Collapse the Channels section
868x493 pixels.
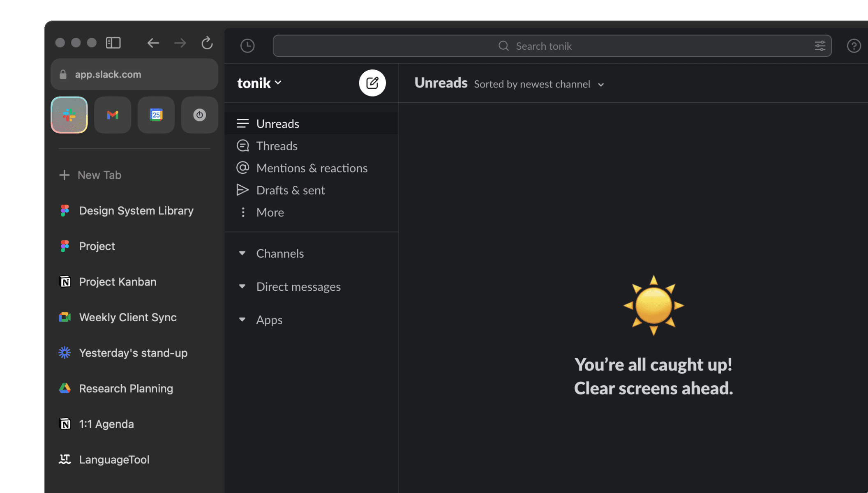click(x=242, y=253)
